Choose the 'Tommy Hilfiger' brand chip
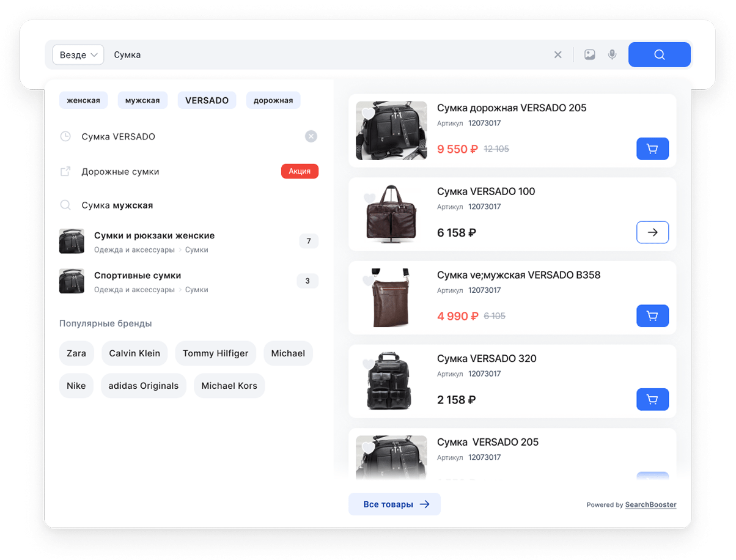The width and height of the screenshot is (736, 560). click(x=215, y=353)
